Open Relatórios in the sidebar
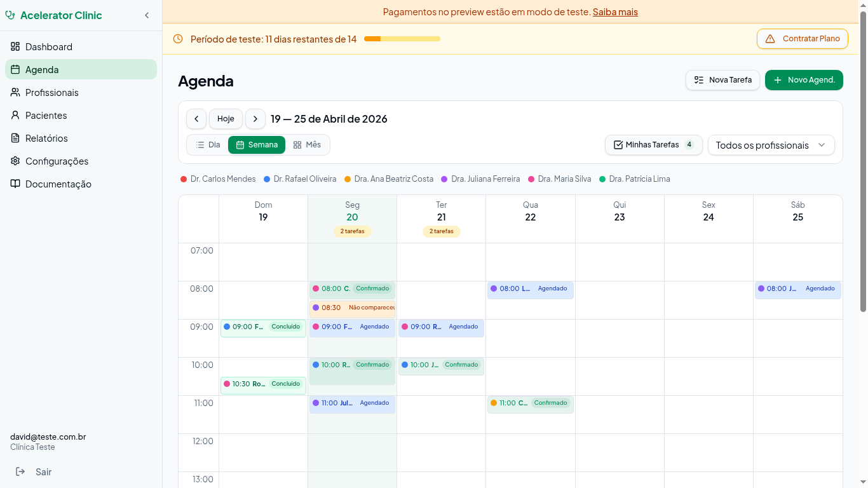Screen dimensions: 868x488 tap(81, 138)
